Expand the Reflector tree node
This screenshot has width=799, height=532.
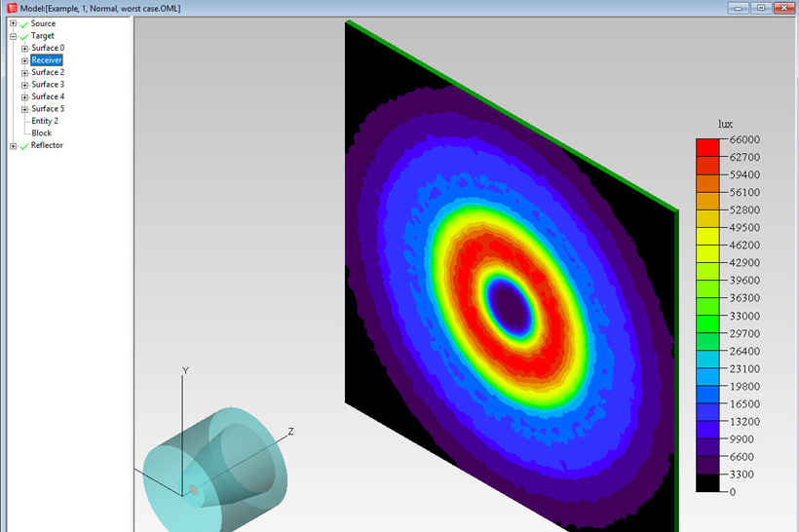[x=13, y=146]
